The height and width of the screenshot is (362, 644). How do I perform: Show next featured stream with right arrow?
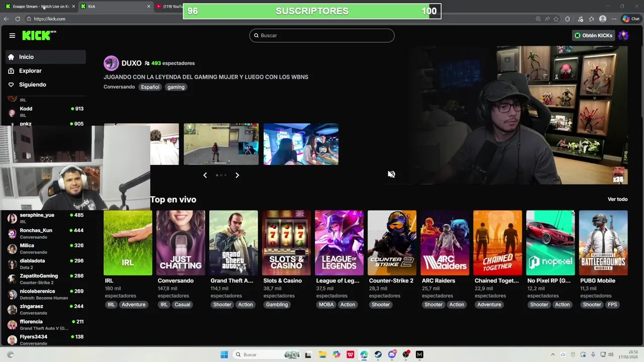point(237,175)
